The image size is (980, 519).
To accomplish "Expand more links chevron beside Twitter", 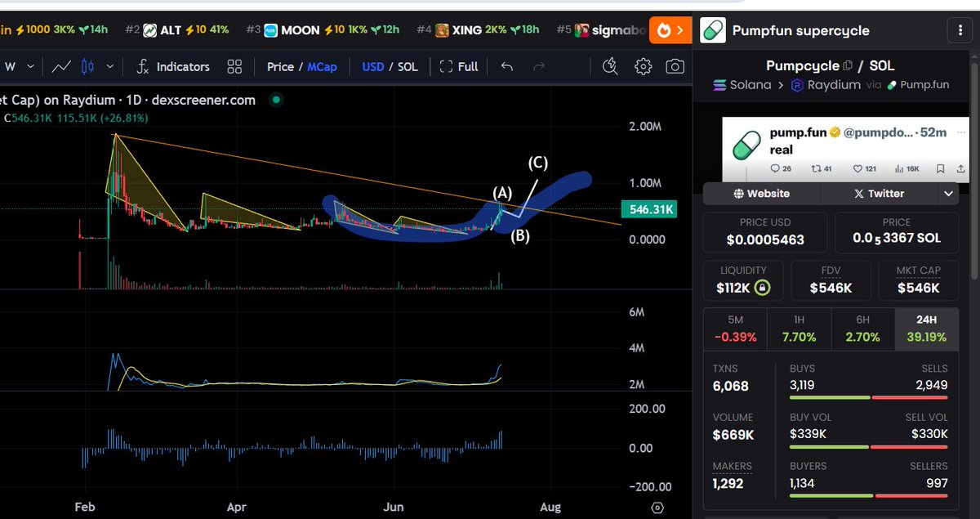I will point(948,194).
